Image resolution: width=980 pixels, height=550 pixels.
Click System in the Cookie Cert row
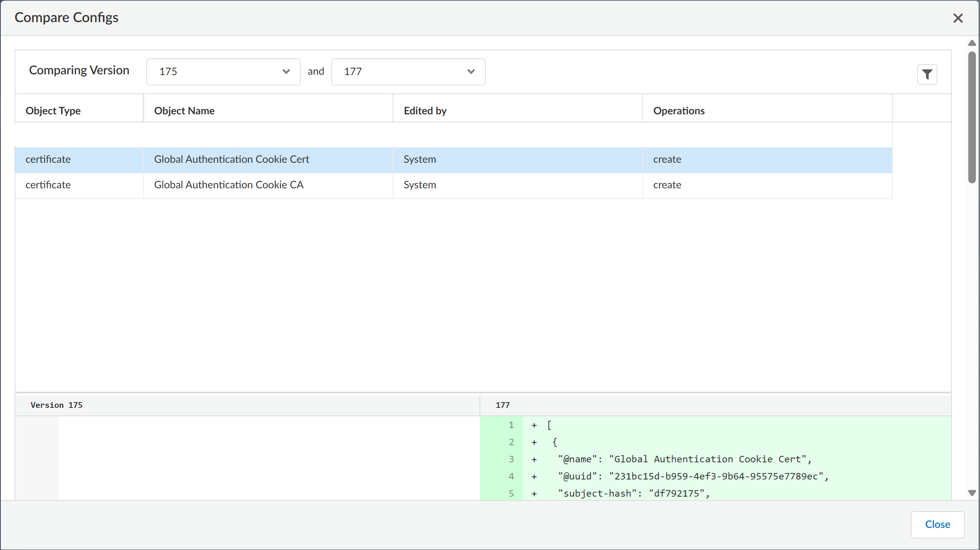click(x=419, y=159)
